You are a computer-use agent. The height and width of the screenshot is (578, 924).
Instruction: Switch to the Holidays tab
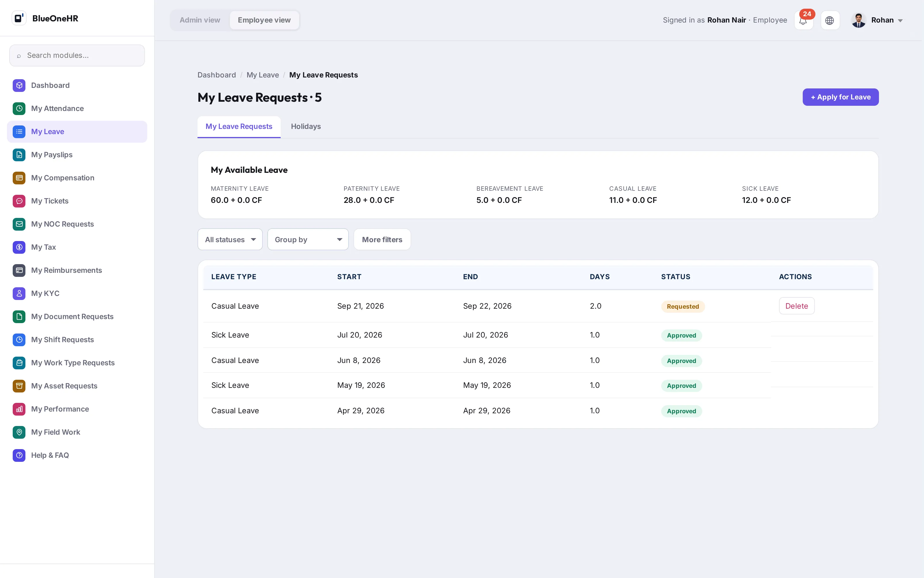point(305,127)
